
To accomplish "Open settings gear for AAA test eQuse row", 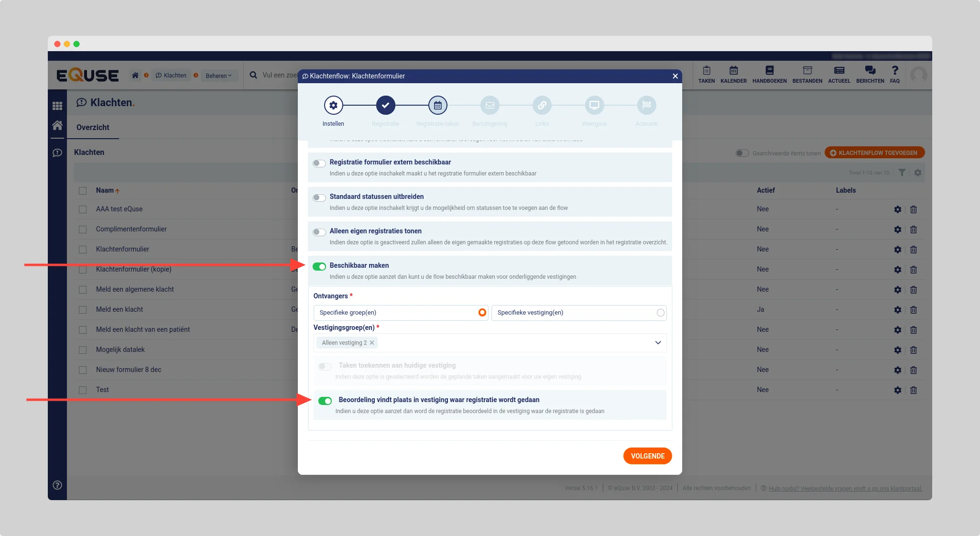I will click(897, 209).
